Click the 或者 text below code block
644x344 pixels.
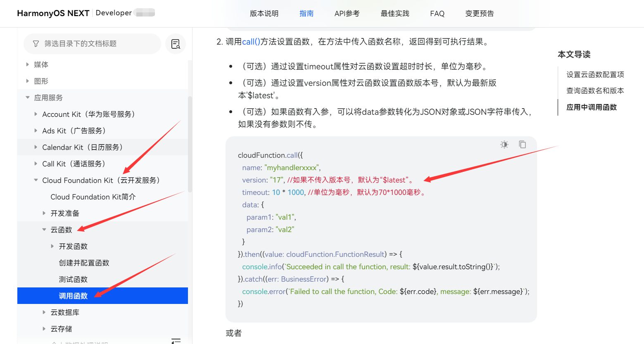pyautogui.click(x=234, y=333)
